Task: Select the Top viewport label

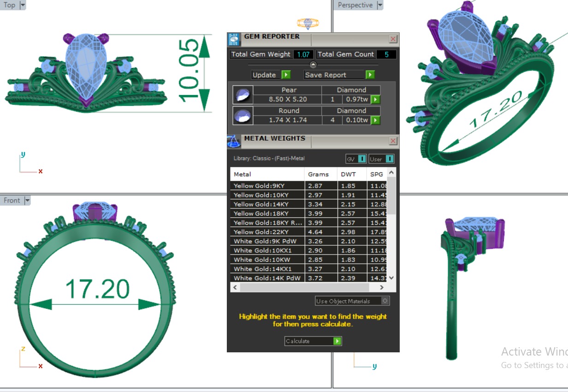Action: (10, 5)
